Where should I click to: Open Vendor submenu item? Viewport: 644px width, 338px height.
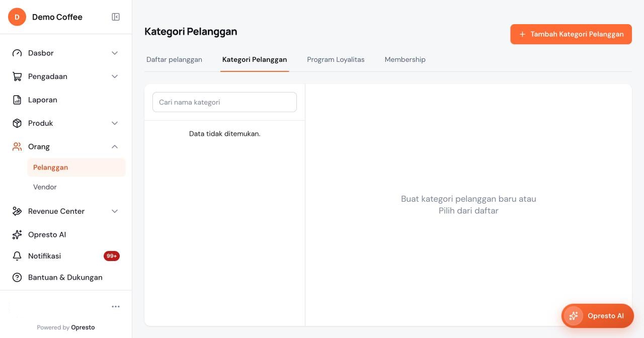pos(76,187)
